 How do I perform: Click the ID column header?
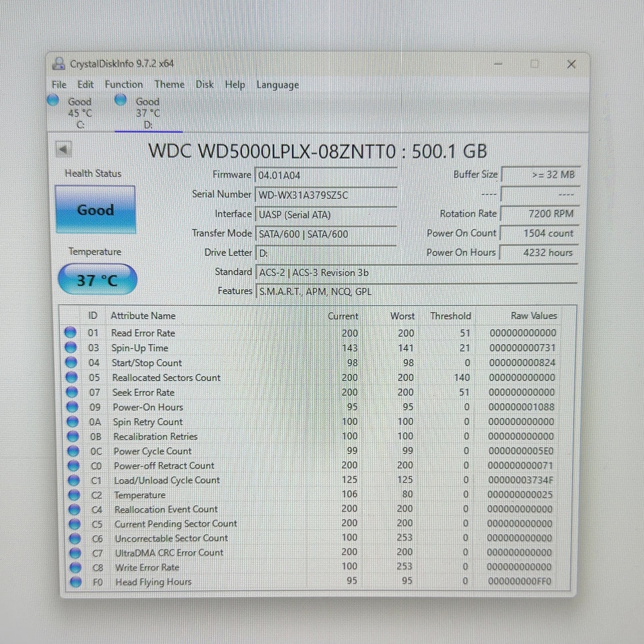[92, 316]
